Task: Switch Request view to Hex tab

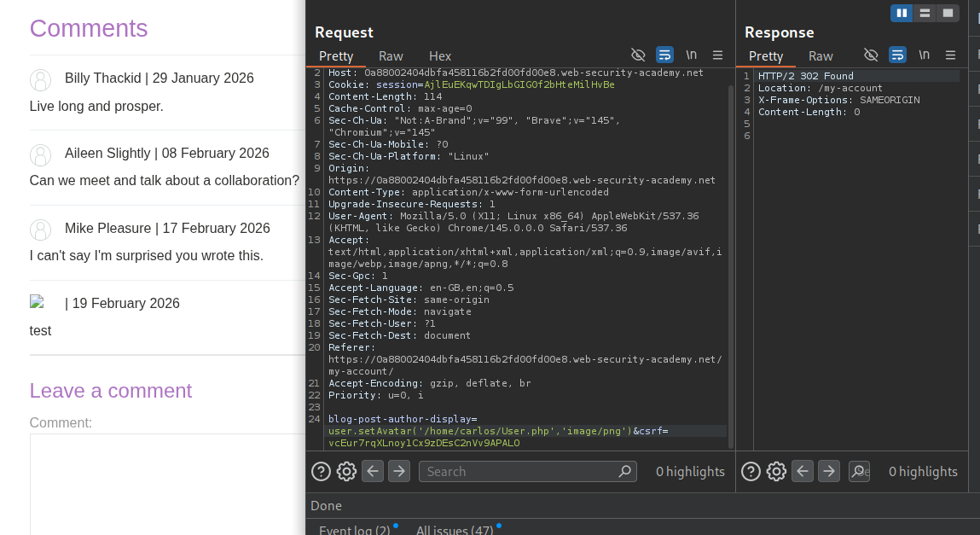Action: click(440, 56)
